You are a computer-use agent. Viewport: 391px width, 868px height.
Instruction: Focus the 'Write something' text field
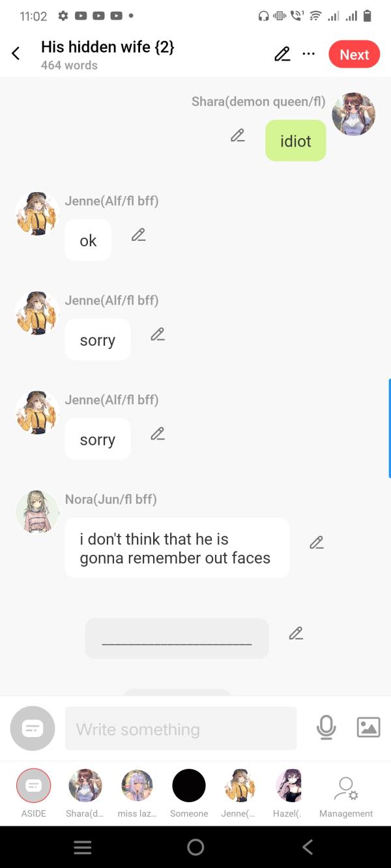click(181, 729)
